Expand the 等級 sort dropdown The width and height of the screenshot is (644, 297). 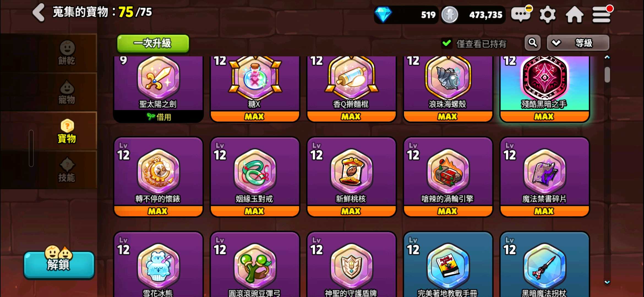[578, 43]
